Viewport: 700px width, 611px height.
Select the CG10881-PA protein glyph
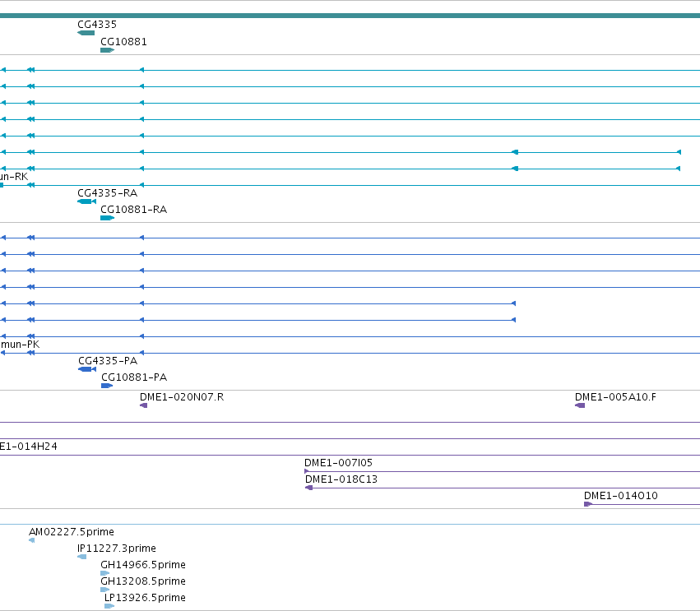[107, 386]
